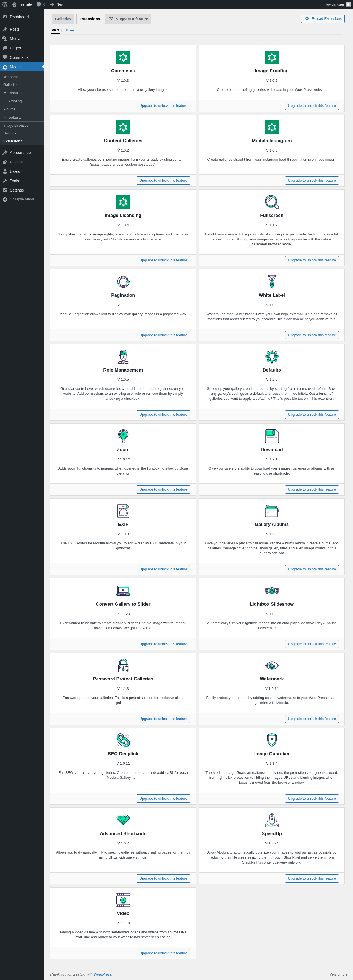Image resolution: width=353 pixels, height=980 pixels.
Task: Click the SEO Deeplink chain icon
Action: pyautogui.click(x=123, y=740)
